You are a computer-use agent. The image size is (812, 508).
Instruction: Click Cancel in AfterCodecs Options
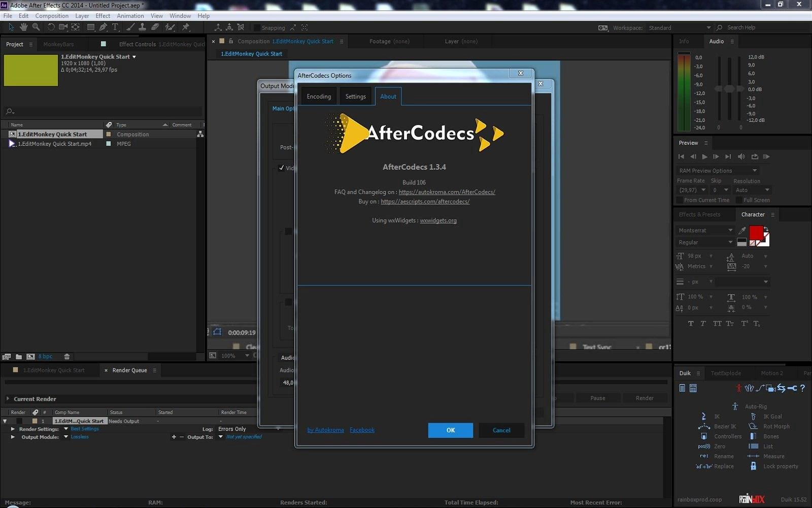tap(501, 430)
